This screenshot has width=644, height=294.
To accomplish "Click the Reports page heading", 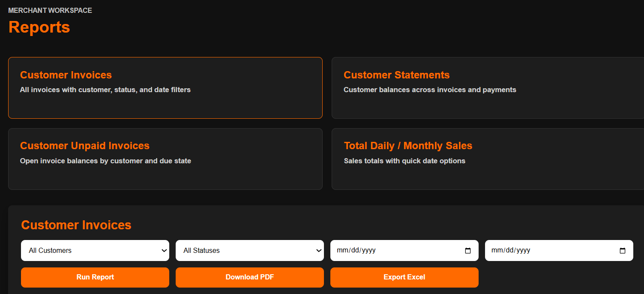I will click(39, 27).
